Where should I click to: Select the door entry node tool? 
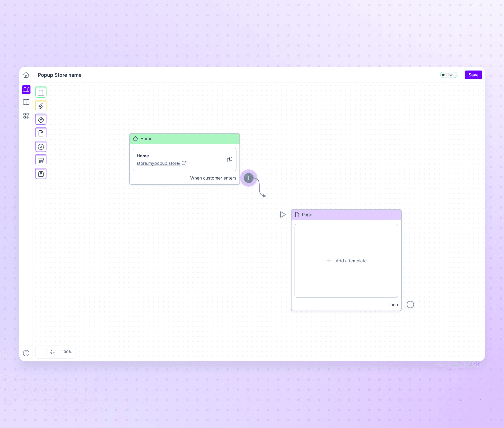tap(41, 93)
